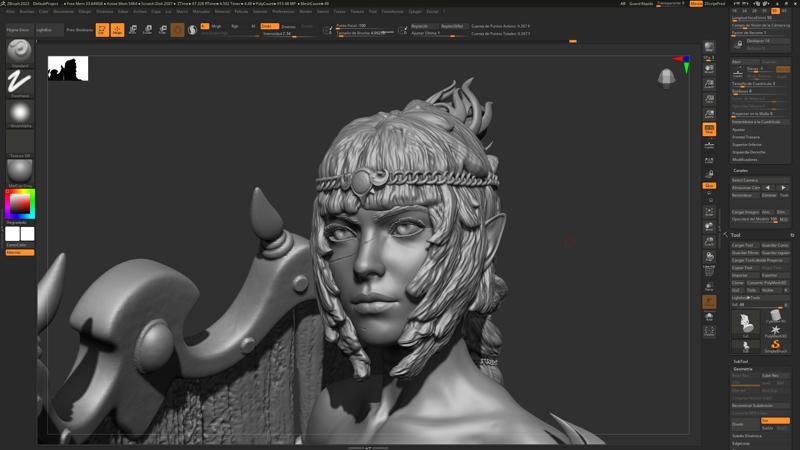The height and width of the screenshot is (450, 800).
Task: Click the silhouette thumbnail preview
Action: click(68, 69)
